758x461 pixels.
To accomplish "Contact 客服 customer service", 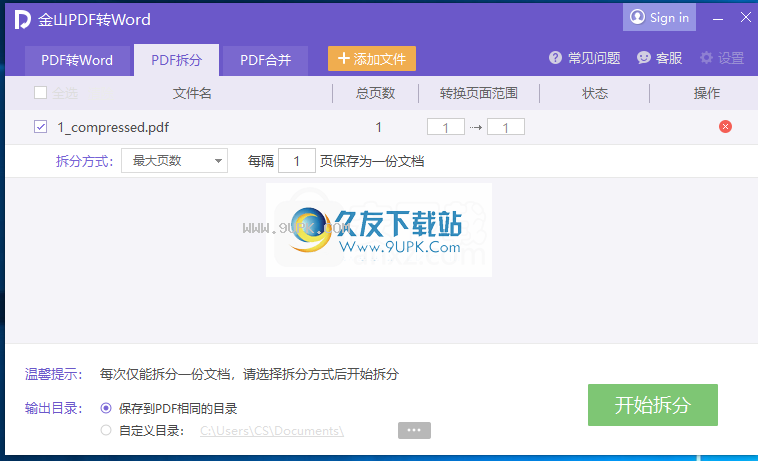I will 659,58.
